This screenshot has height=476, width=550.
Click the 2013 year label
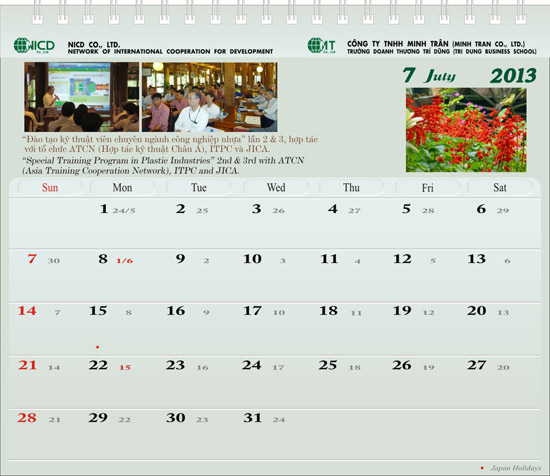click(514, 76)
